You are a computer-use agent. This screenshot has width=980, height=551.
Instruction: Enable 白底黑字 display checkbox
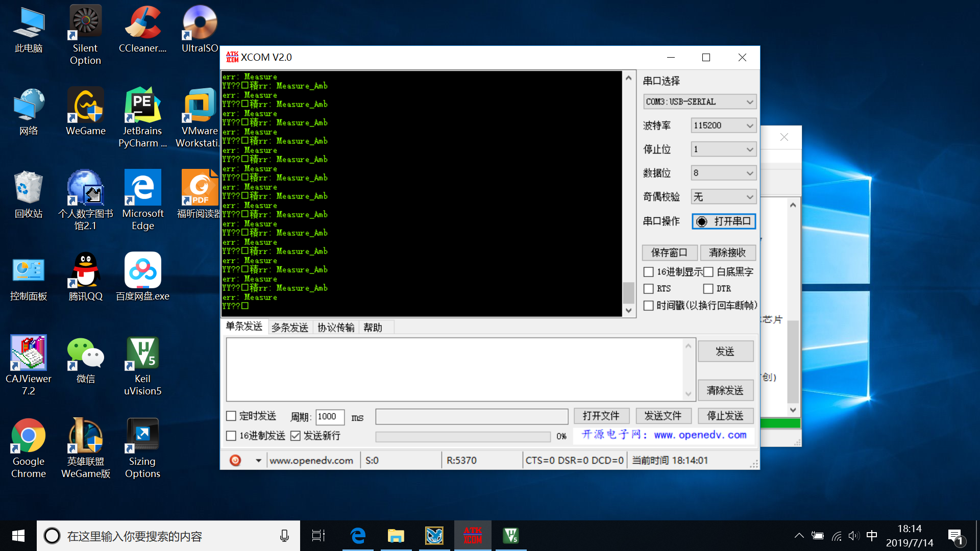[708, 272]
